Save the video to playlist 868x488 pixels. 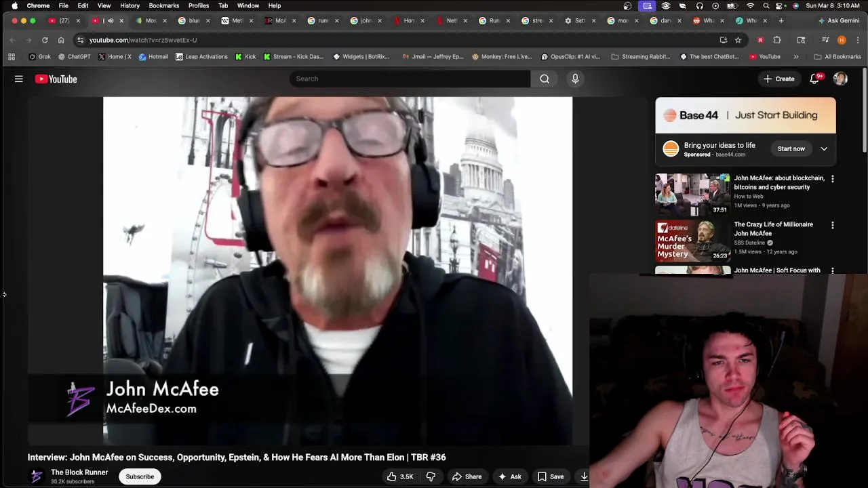click(x=551, y=476)
